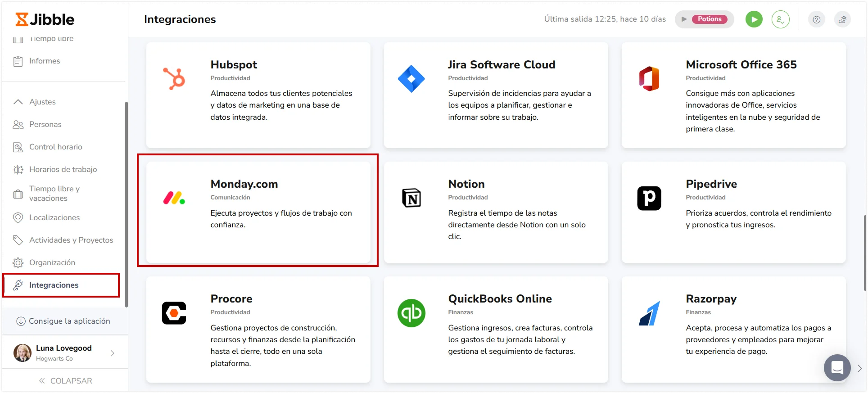Click the Razorpay logo
Screen dimensions: 868x393
point(649,313)
